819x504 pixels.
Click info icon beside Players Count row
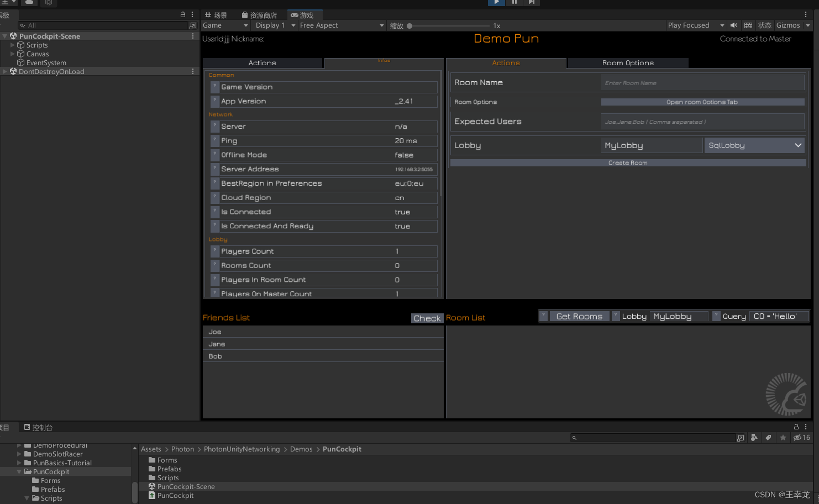point(215,251)
